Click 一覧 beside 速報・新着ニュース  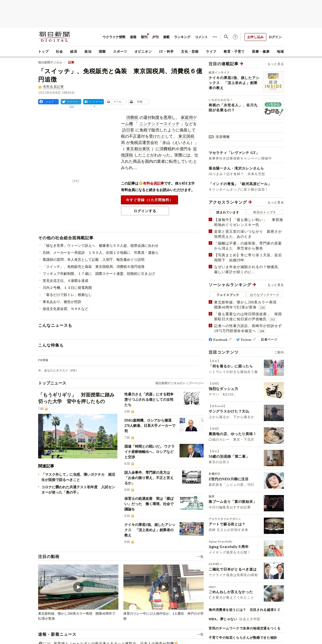(x=200, y=634)
